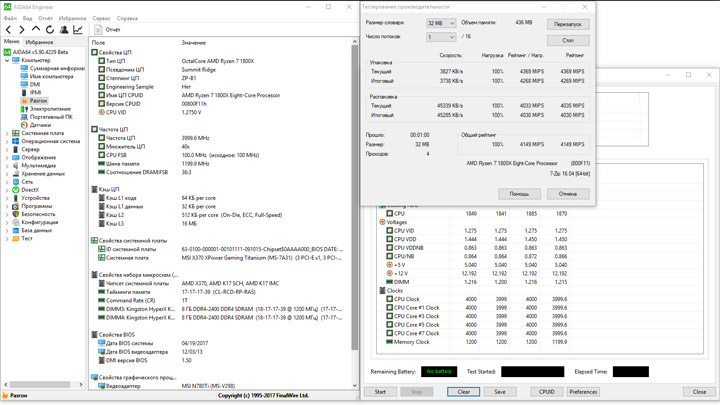This screenshot has width=720, height=405.
Task: Expand the Мультимедиа tree node
Action: [x=7, y=165]
